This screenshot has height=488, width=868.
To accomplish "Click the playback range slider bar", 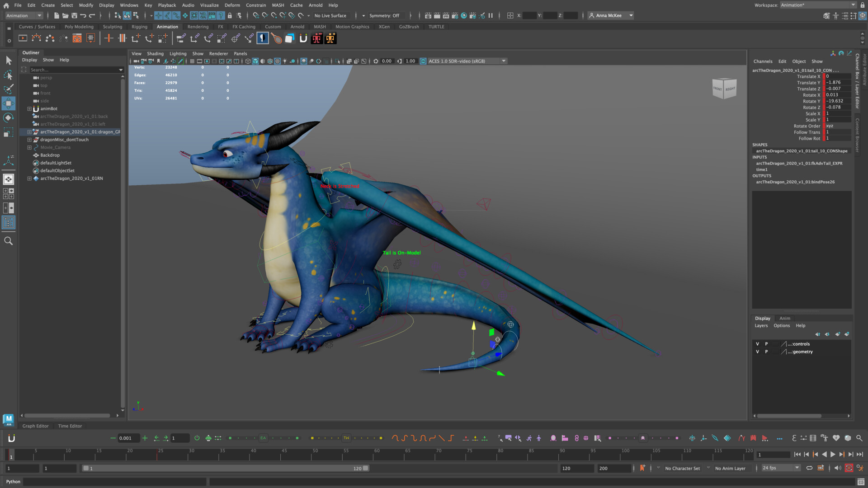I will (x=225, y=468).
